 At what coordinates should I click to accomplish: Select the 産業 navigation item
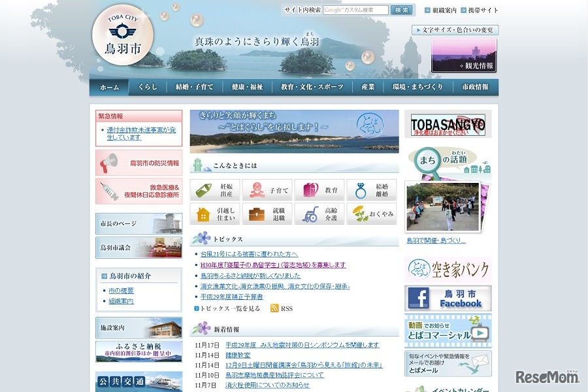(x=368, y=86)
